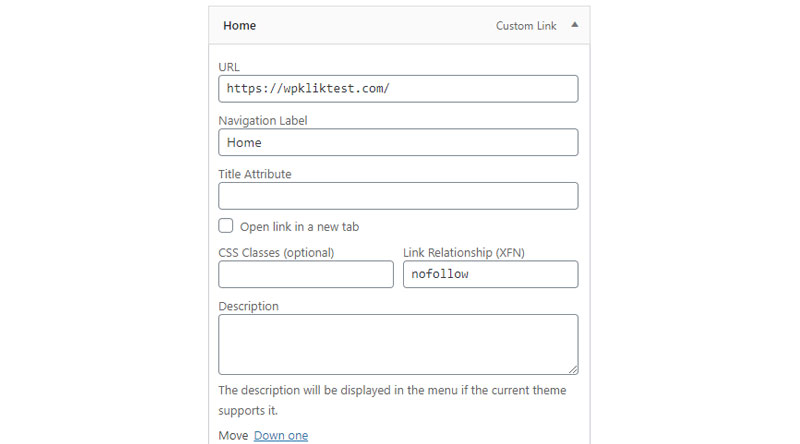The image size is (800, 444).
Task: Collapse the Home menu item panel arrow
Action: coord(574,24)
